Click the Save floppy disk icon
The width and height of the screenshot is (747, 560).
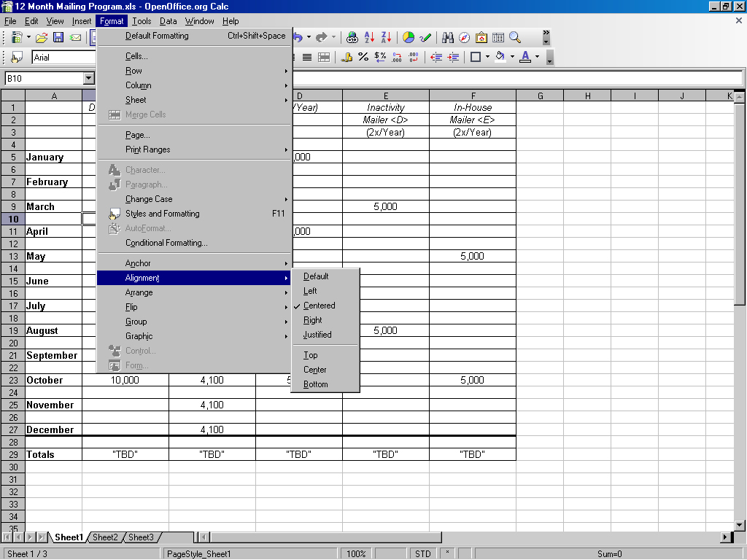click(x=58, y=37)
